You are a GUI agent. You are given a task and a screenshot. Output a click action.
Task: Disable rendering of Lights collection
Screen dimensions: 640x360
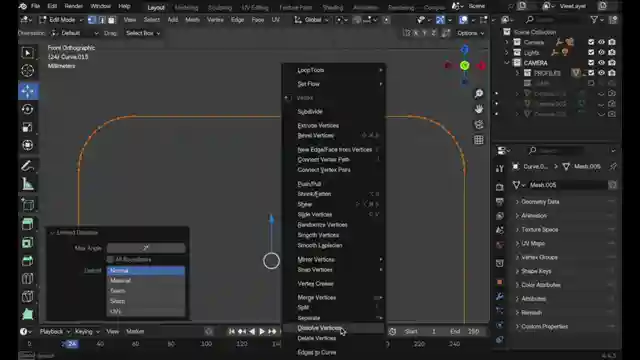coord(612,52)
